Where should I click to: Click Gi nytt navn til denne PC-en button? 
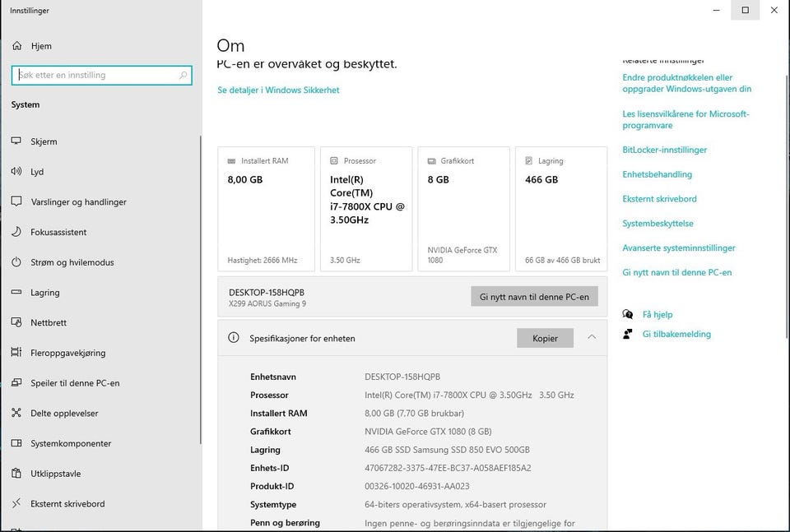(x=534, y=297)
